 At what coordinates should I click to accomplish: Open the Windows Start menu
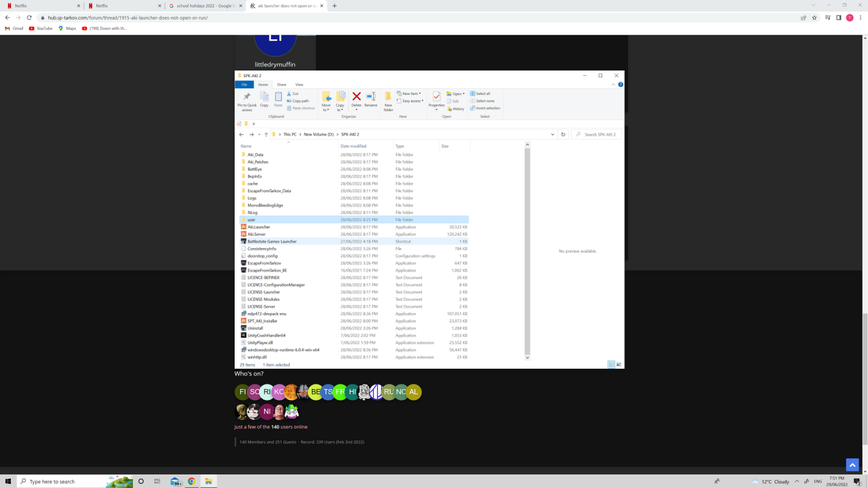pos(9,481)
